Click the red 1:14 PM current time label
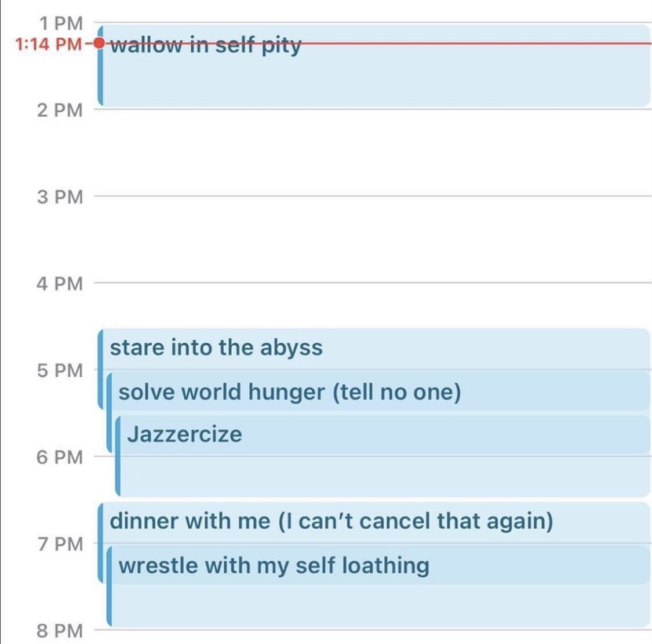This screenshot has width=652, height=644. (x=49, y=43)
